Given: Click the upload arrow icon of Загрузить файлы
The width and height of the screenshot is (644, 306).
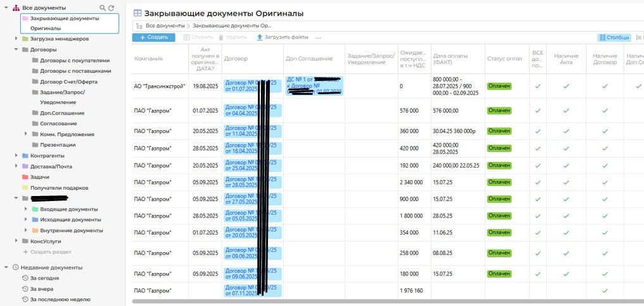Looking at the screenshot, I should (260, 37).
